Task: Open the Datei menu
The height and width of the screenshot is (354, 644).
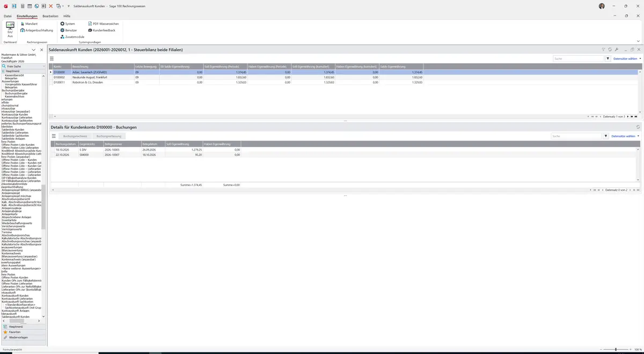Action: 8,16
